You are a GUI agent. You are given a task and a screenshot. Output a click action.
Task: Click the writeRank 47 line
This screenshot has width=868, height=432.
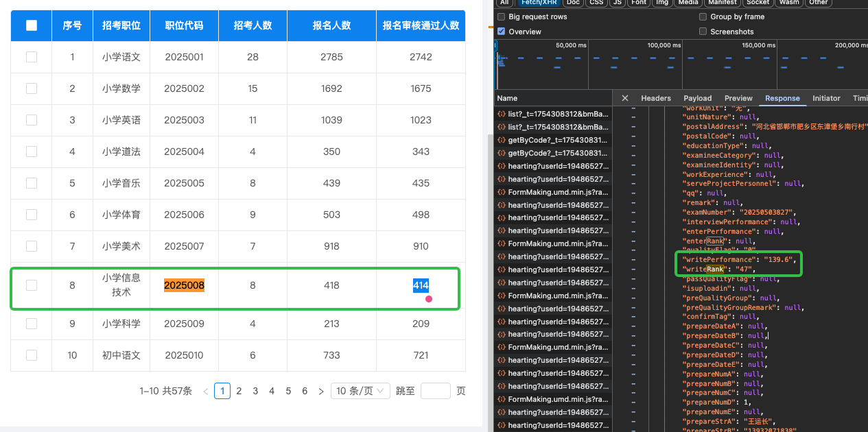click(x=720, y=269)
